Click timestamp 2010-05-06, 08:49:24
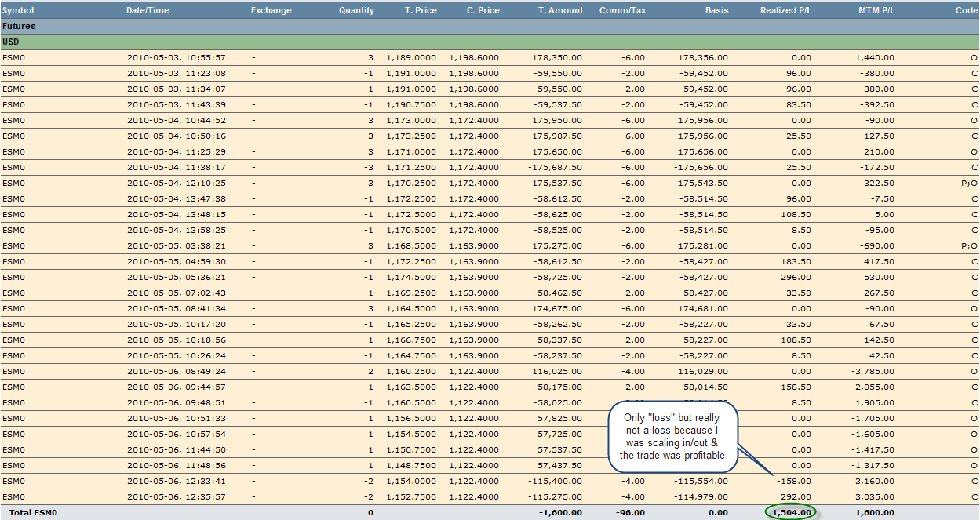The height and width of the screenshot is (520, 980). coord(177,371)
